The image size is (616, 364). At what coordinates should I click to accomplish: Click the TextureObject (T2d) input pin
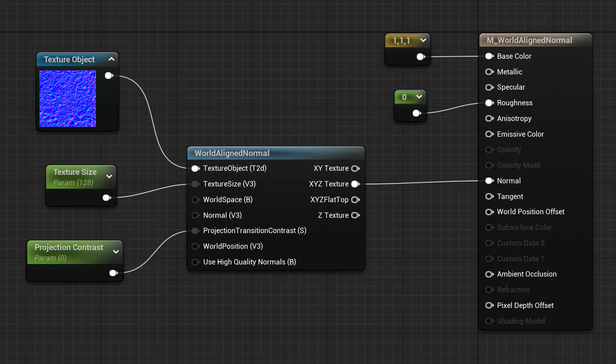[x=196, y=168]
